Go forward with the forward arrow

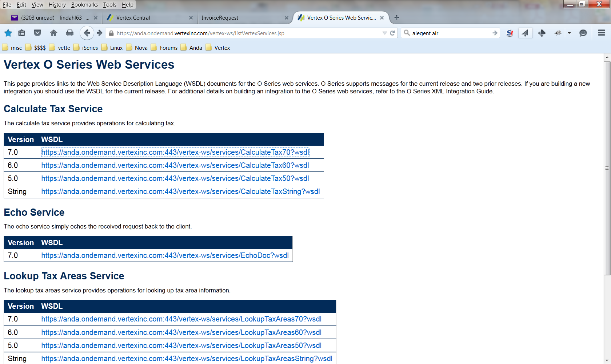pyautogui.click(x=99, y=33)
